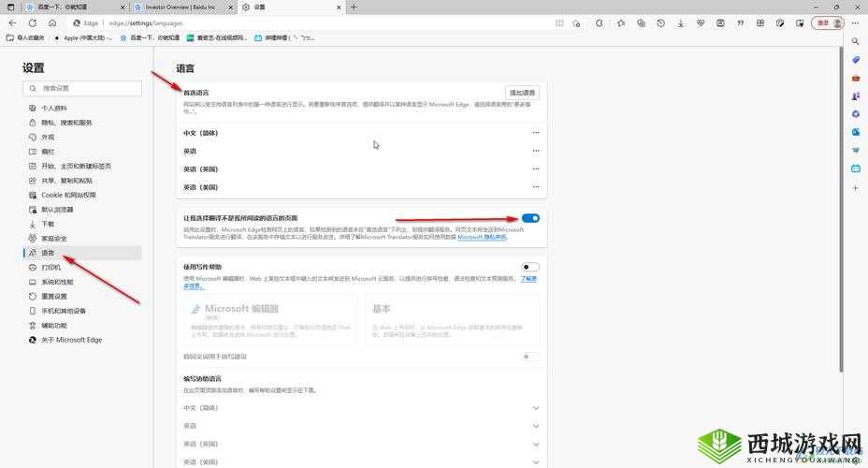The height and width of the screenshot is (468, 868).
Task: Go to the browser home page
Action: 52,22
